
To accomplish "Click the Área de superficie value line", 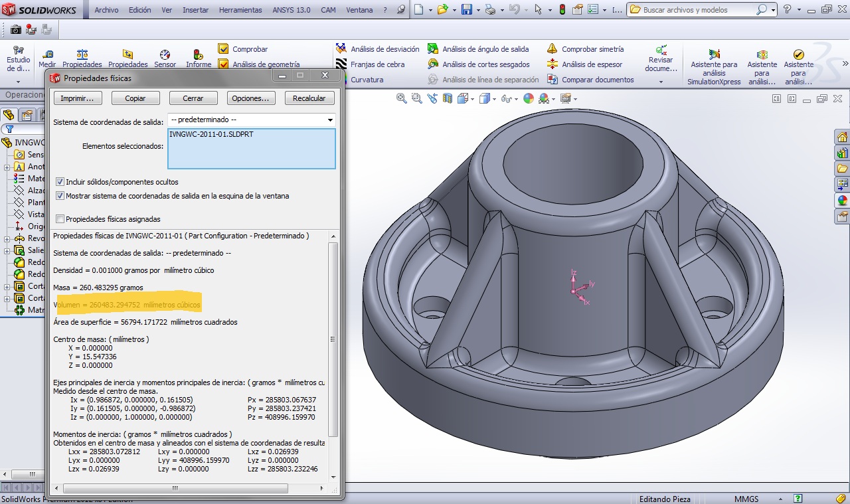I will [145, 322].
